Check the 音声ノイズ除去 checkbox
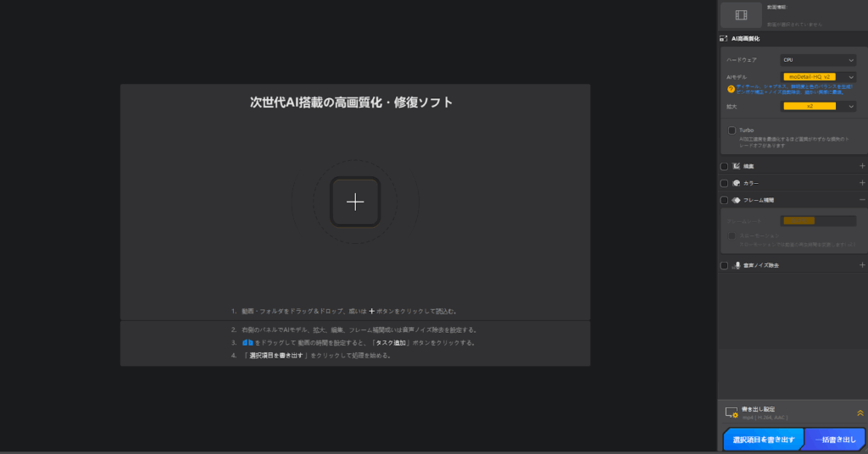 tap(724, 265)
